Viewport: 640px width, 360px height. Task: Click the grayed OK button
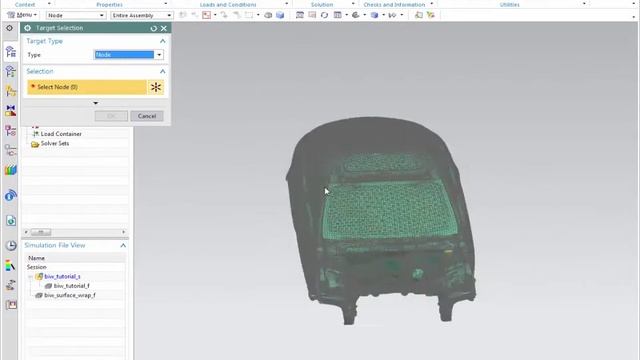[111, 116]
